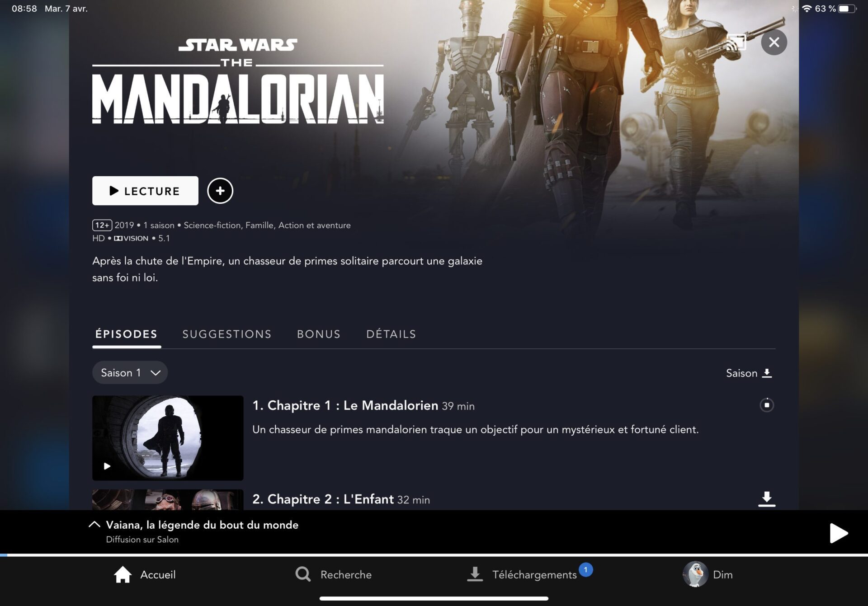Open the Dim profile avatar

[695, 574]
